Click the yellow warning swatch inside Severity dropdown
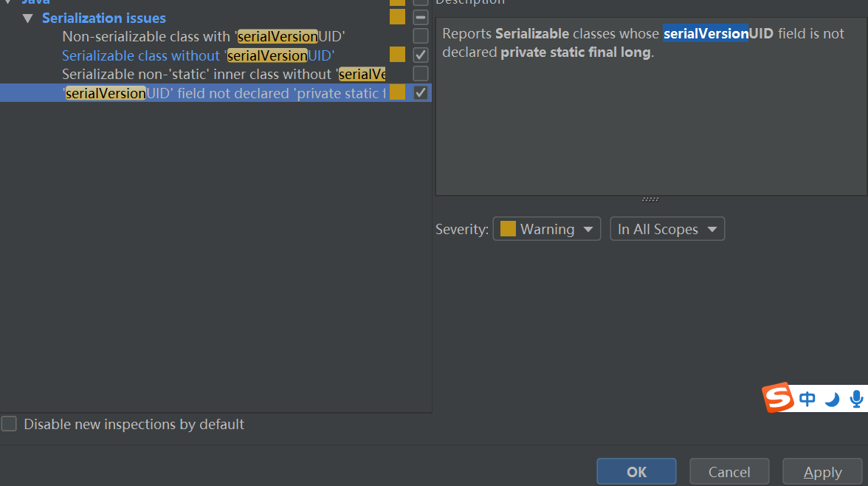This screenshot has height=486, width=868. point(508,229)
